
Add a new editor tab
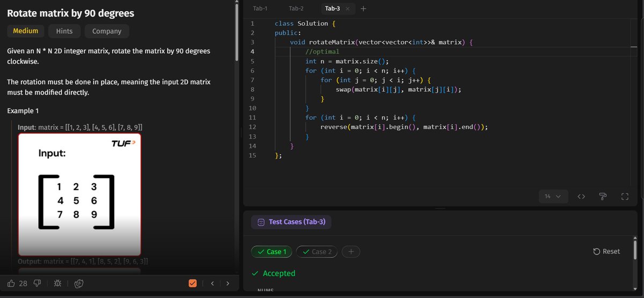(363, 9)
